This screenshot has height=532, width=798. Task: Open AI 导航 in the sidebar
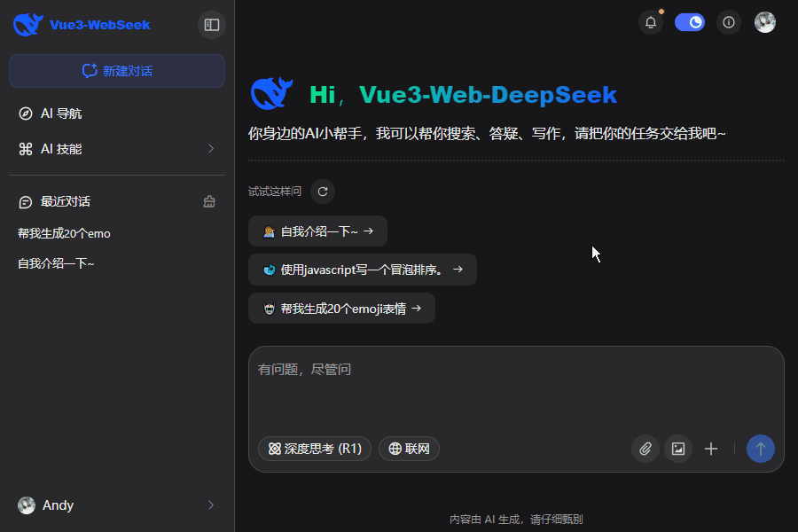pyautogui.click(x=117, y=113)
